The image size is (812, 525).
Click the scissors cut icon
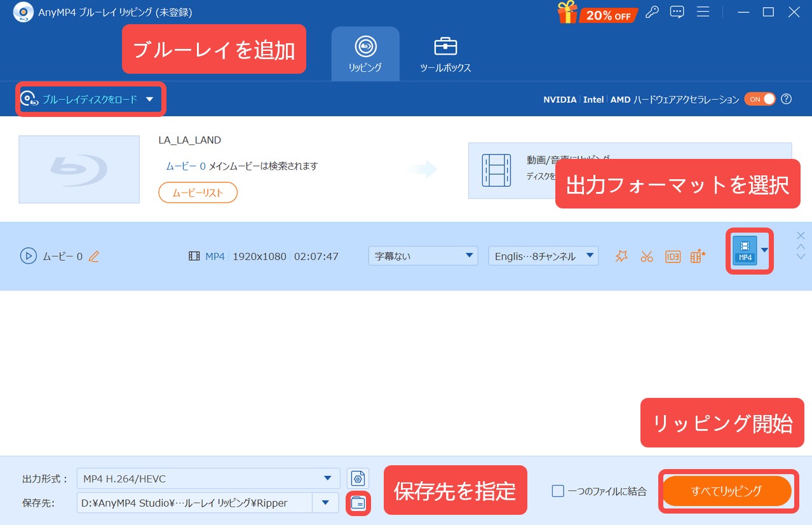coord(647,256)
